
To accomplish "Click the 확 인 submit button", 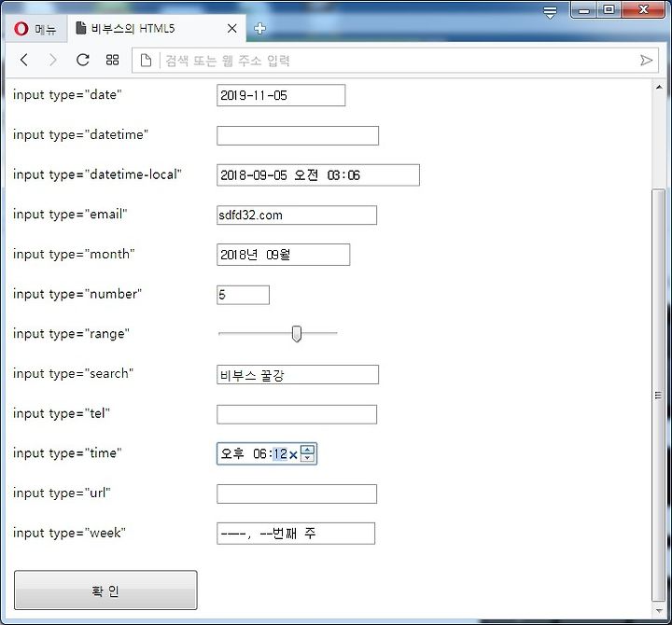I will click(x=105, y=590).
